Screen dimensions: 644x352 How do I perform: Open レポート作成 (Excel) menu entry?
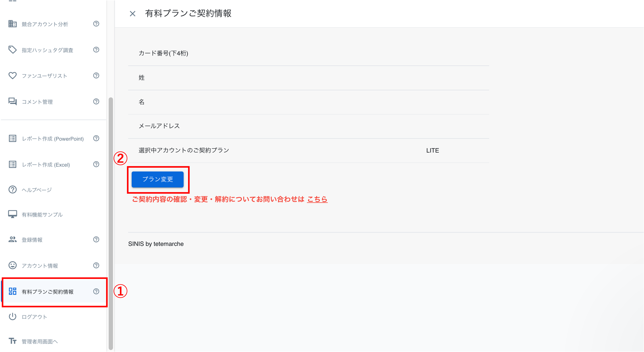(46, 165)
